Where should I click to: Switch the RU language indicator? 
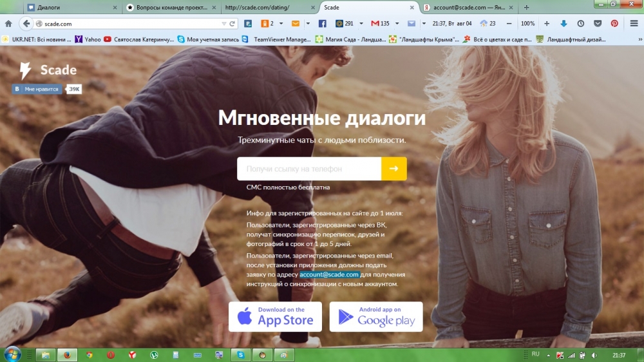[x=536, y=354]
